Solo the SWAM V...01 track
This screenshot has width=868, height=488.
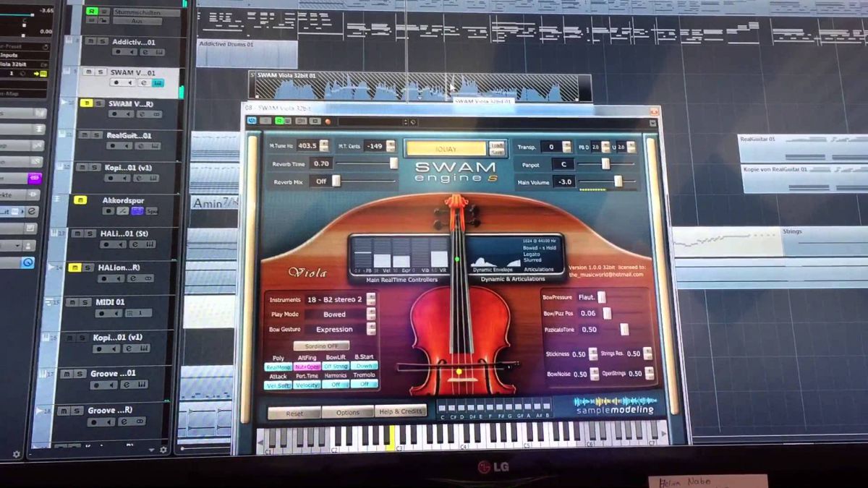click(99, 72)
